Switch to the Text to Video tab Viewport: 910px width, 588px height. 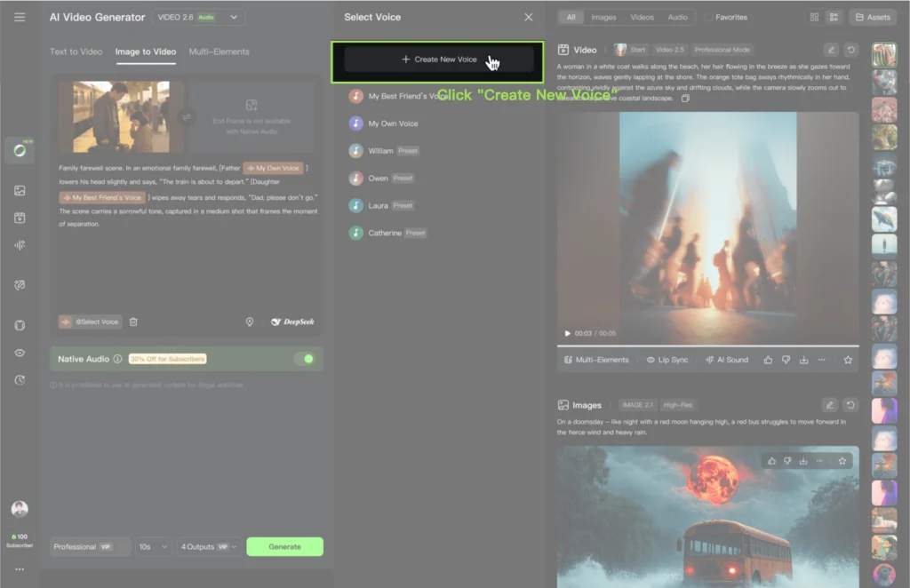coord(76,52)
